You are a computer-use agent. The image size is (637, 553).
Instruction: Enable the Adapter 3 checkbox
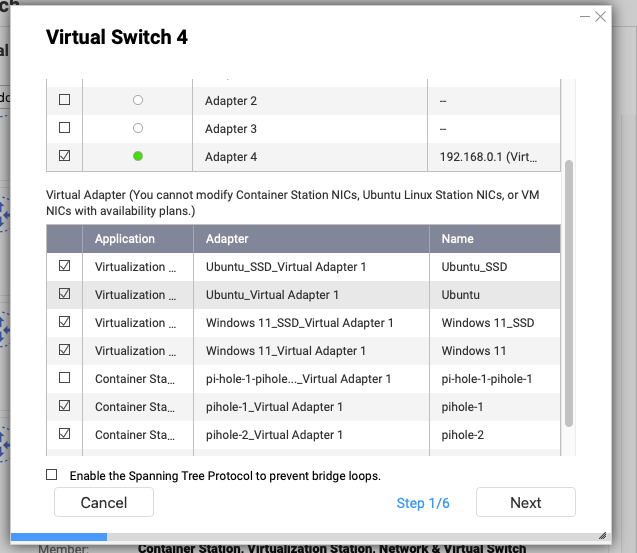coord(65,129)
